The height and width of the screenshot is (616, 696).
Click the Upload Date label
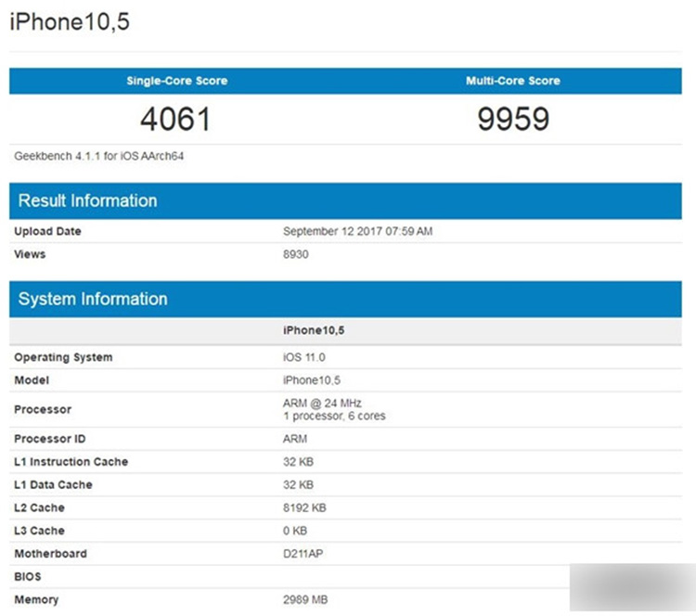coord(47,231)
